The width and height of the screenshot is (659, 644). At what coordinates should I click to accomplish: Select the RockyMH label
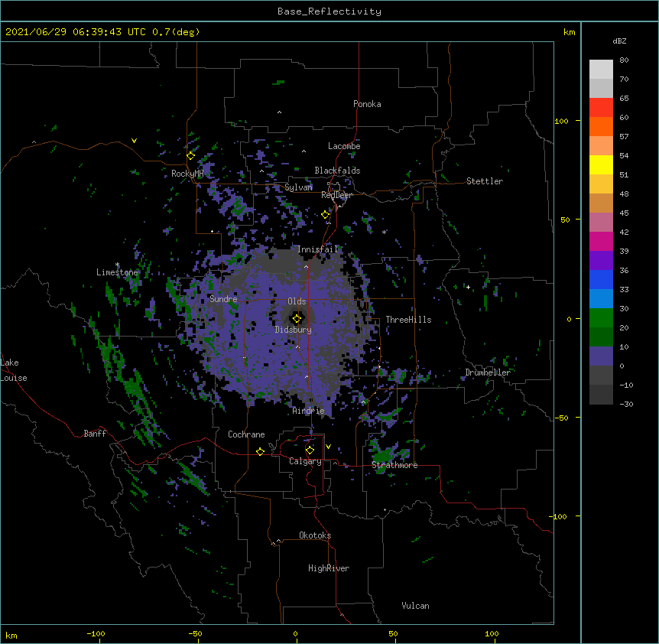(x=187, y=174)
